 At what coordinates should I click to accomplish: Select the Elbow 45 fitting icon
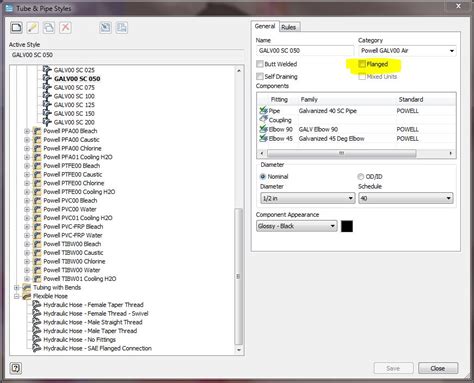click(x=263, y=138)
